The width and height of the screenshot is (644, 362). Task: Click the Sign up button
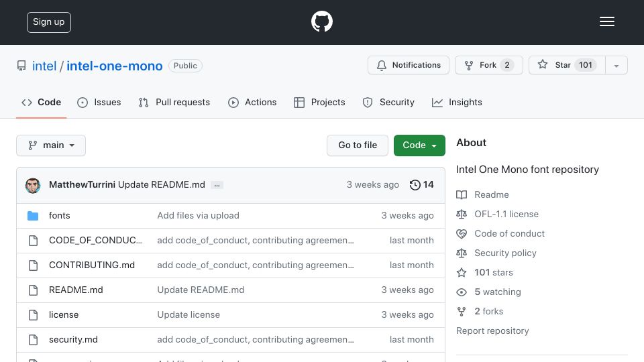pyautogui.click(x=49, y=22)
